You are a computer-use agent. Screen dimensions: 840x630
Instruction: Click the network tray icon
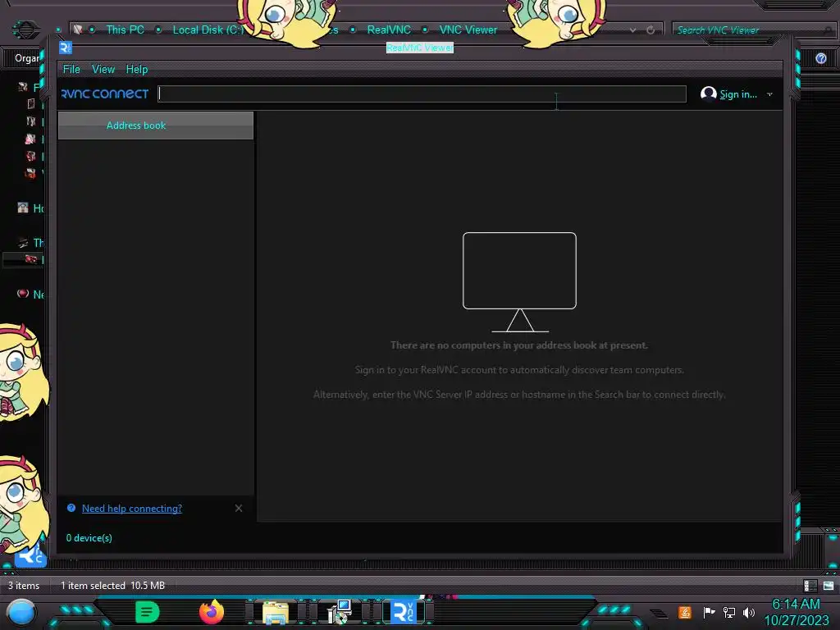coord(729,612)
